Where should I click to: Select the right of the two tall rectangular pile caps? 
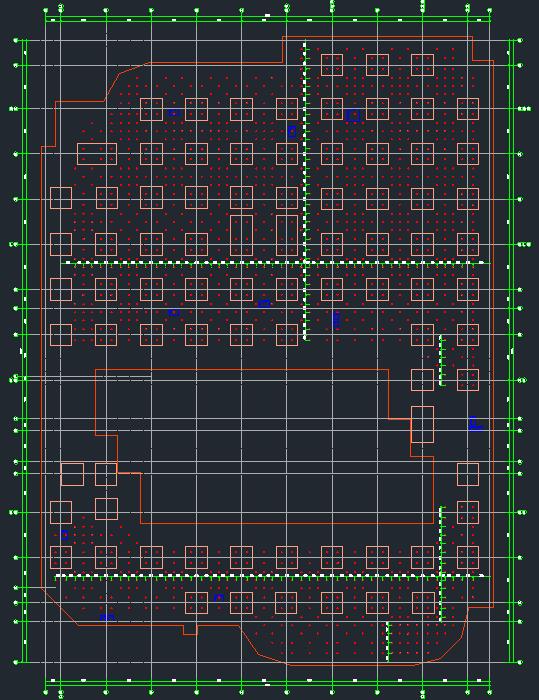point(287,235)
